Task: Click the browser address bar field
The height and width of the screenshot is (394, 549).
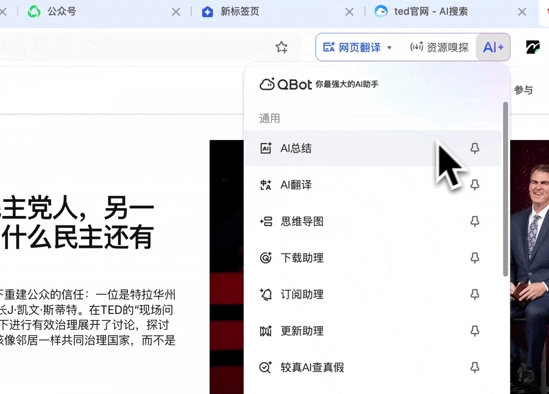Action: coord(151,47)
